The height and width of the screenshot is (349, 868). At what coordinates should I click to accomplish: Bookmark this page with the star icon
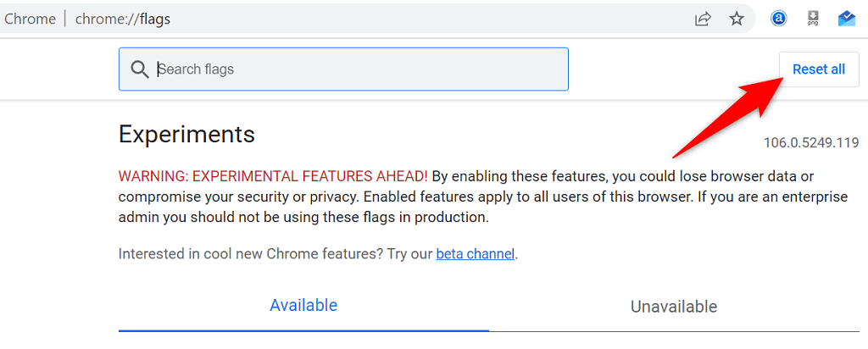click(737, 19)
